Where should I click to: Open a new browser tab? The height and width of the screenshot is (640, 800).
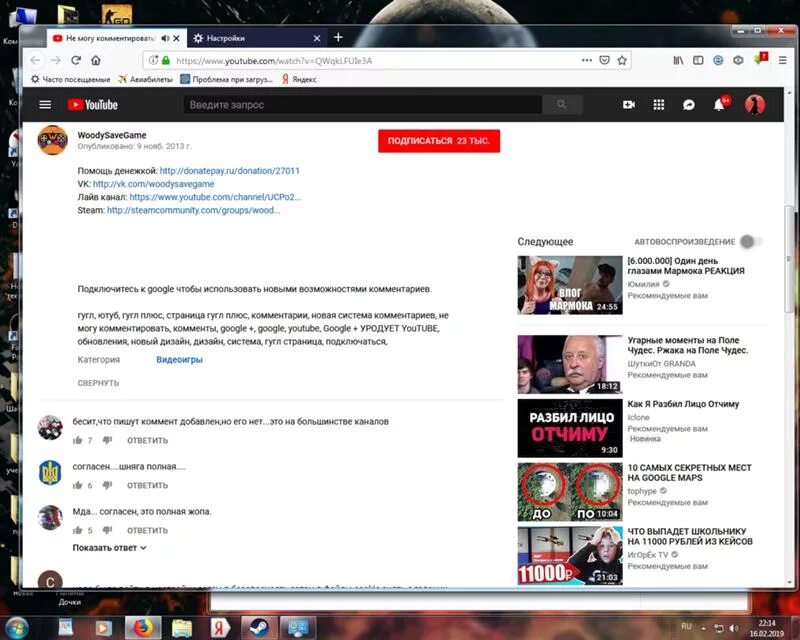(x=338, y=37)
